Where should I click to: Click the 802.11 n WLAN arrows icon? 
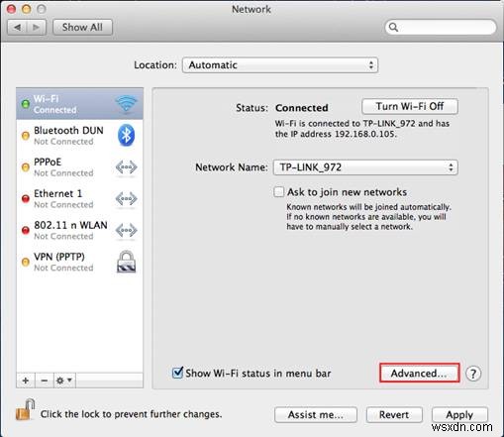coord(126,230)
